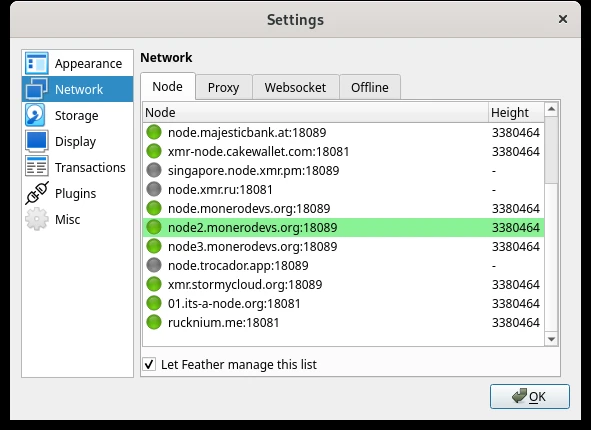Select the Transactions list icon
The height and width of the screenshot is (430, 591).
tap(37, 167)
